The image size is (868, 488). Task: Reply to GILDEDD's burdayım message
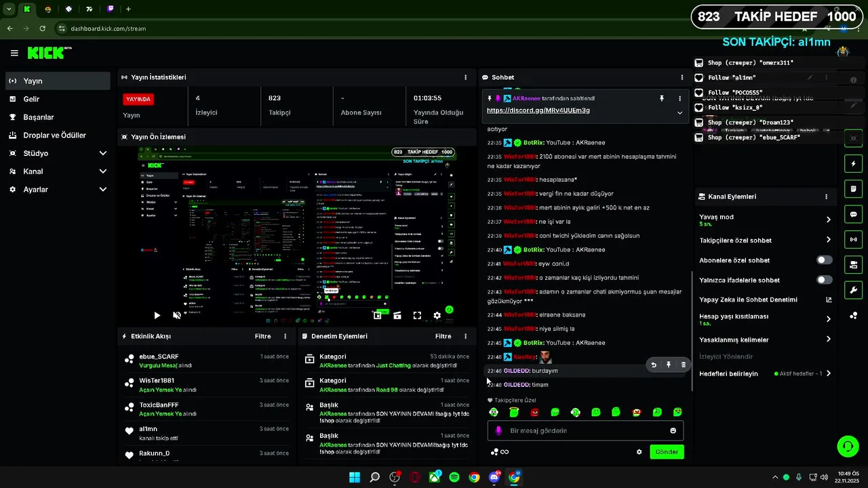(x=654, y=365)
